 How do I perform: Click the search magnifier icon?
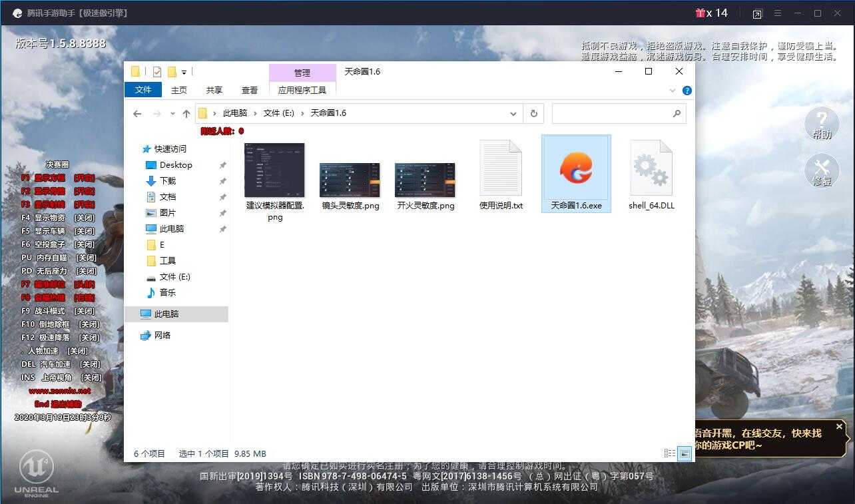coord(677,113)
